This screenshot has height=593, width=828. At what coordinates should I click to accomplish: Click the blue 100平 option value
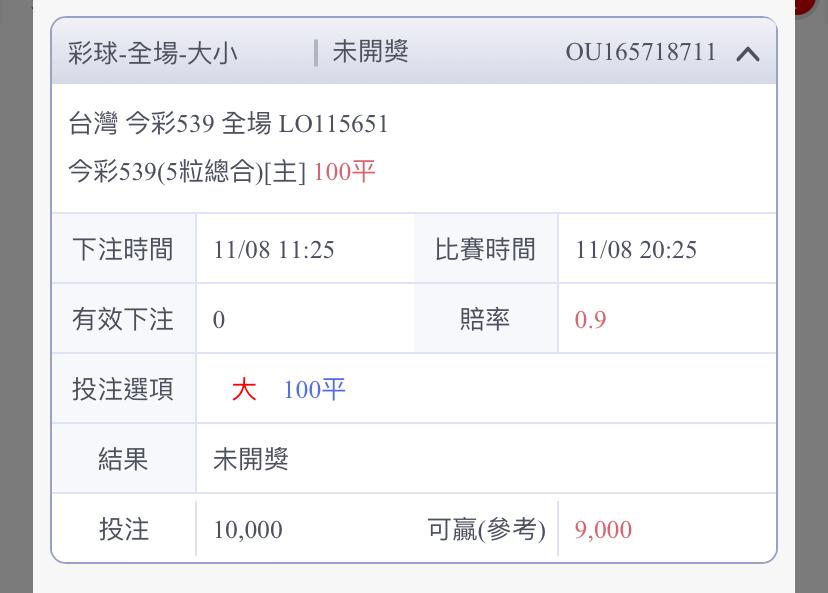(314, 389)
